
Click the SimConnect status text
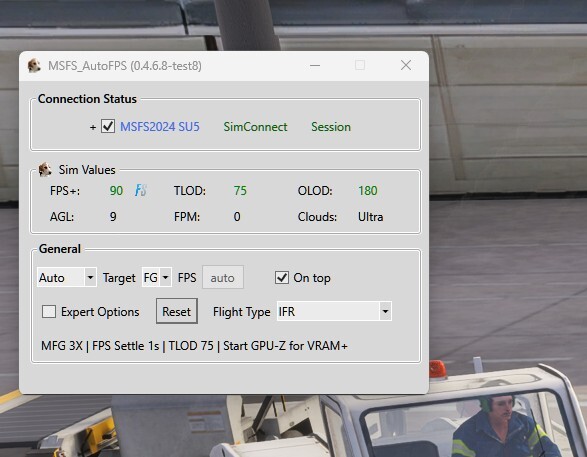tap(255, 127)
